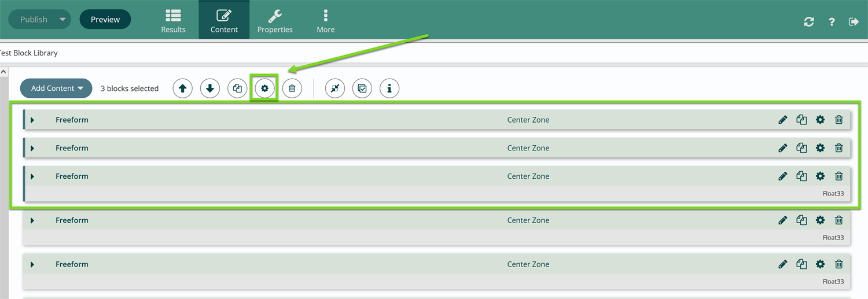
Task: Delete the first Freeform block
Action: tap(839, 120)
